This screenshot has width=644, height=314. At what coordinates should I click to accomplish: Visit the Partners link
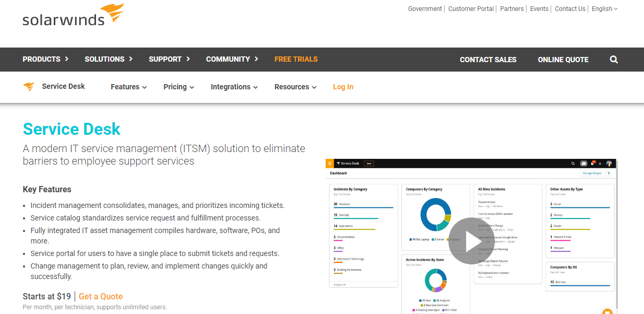512,9
